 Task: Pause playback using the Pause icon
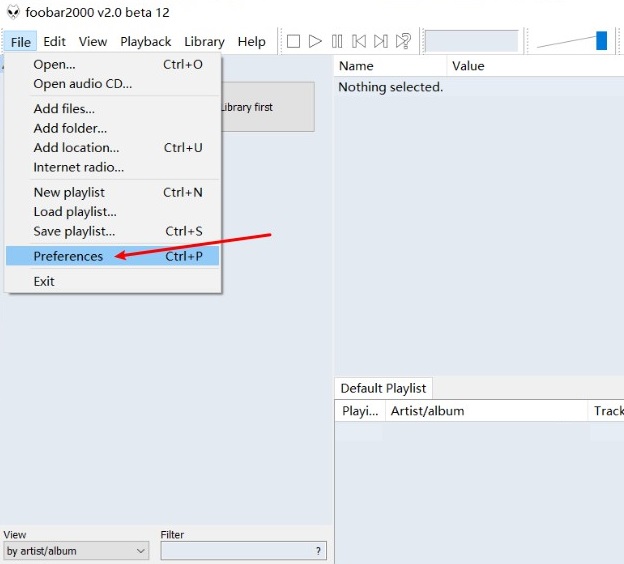(x=337, y=41)
